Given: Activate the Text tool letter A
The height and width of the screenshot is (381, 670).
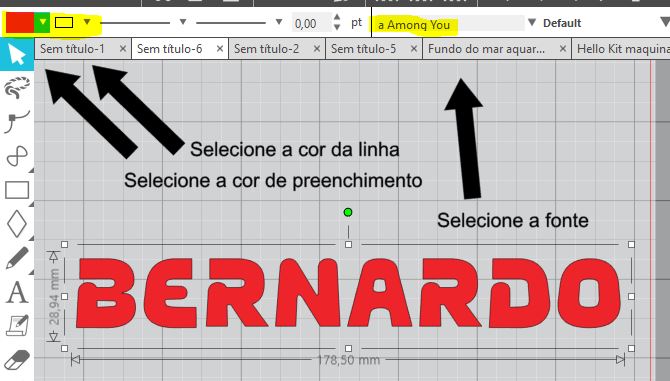Looking at the screenshot, I should click(17, 292).
